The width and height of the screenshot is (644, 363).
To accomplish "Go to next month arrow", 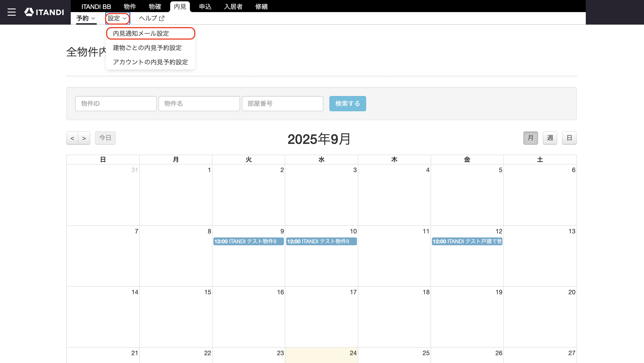I will tap(84, 138).
